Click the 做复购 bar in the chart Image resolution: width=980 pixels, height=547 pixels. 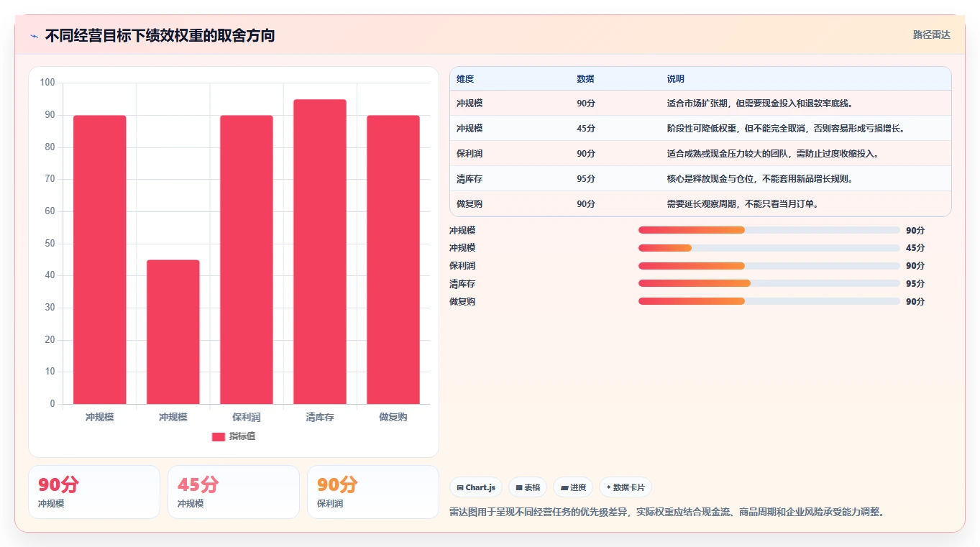pos(393,259)
